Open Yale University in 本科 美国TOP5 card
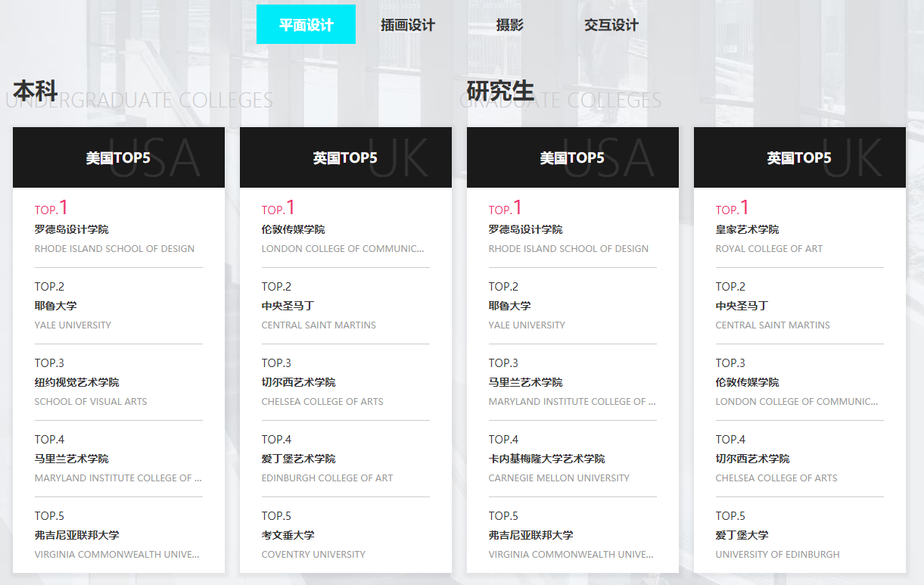The image size is (924, 585). point(73,325)
